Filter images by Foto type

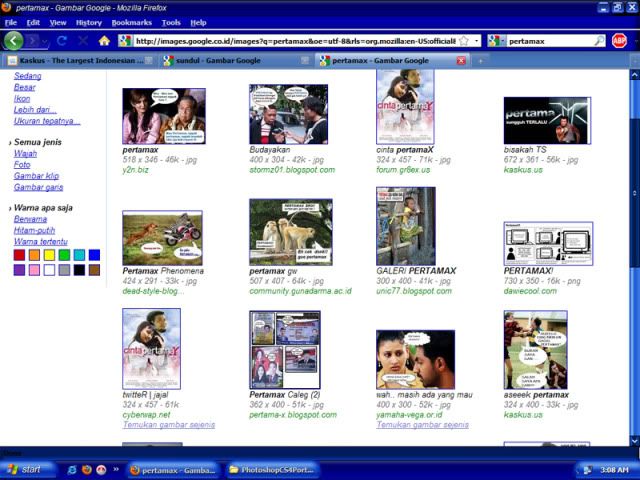[22, 164]
